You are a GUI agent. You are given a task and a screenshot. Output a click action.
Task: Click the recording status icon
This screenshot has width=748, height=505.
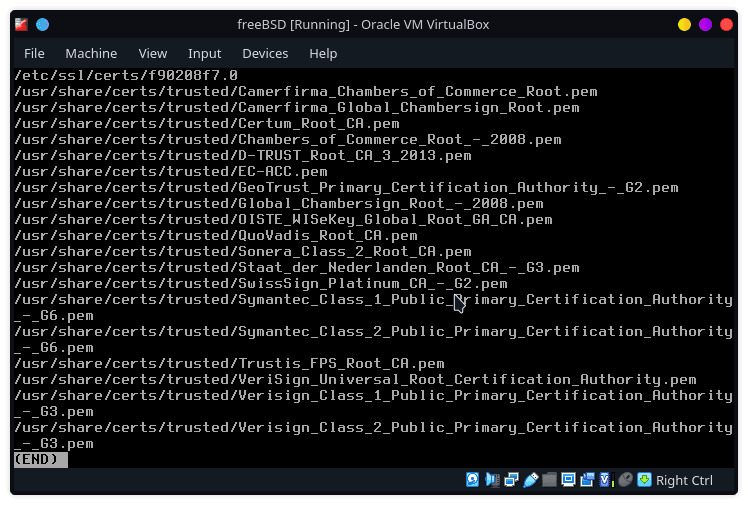[587, 480]
